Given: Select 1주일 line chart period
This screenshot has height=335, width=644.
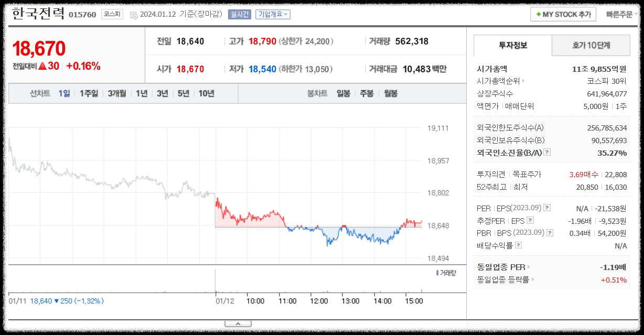Looking at the screenshot, I should tap(89, 94).
